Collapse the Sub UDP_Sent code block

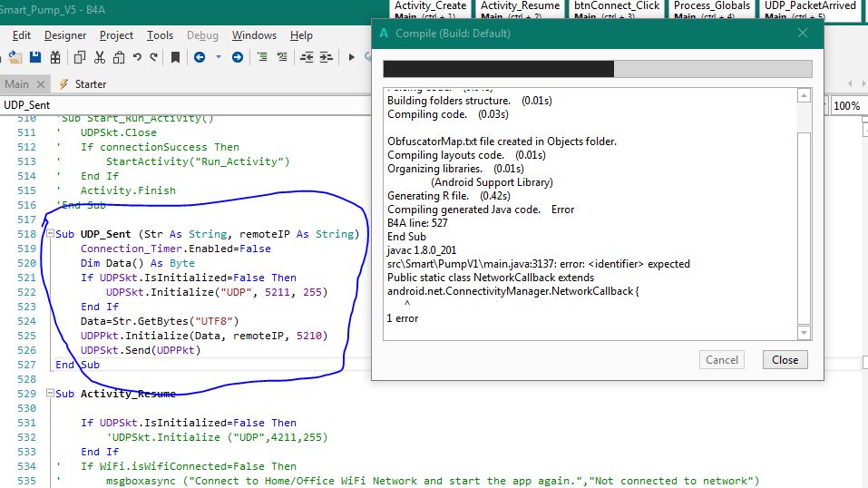pyautogui.click(x=49, y=234)
